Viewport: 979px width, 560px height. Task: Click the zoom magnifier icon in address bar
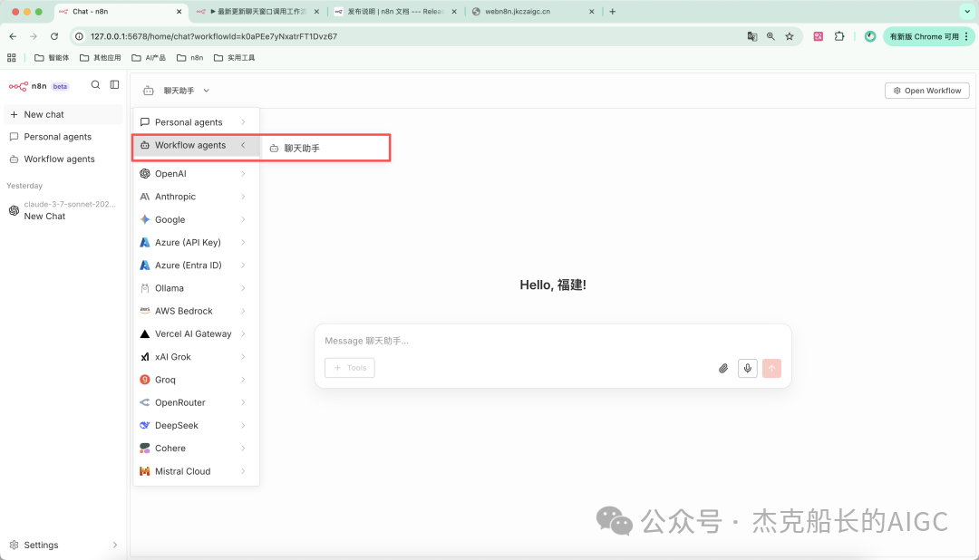771,36
